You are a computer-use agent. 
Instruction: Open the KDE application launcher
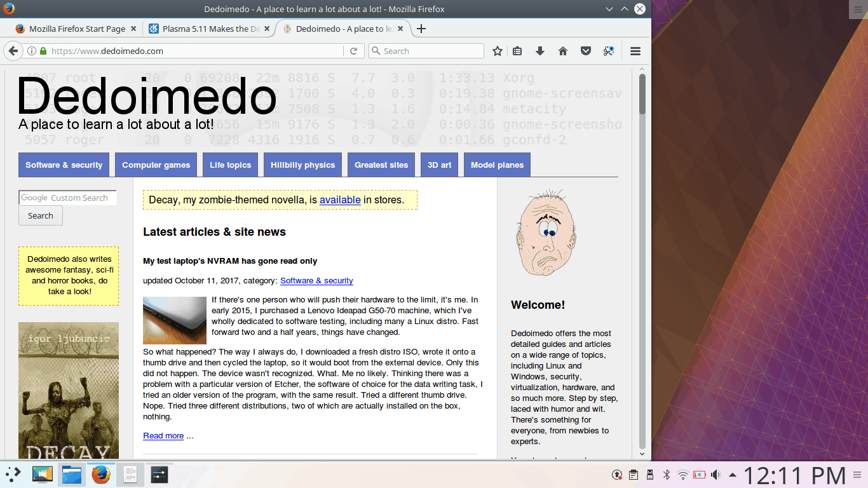(x=13, y=475)
